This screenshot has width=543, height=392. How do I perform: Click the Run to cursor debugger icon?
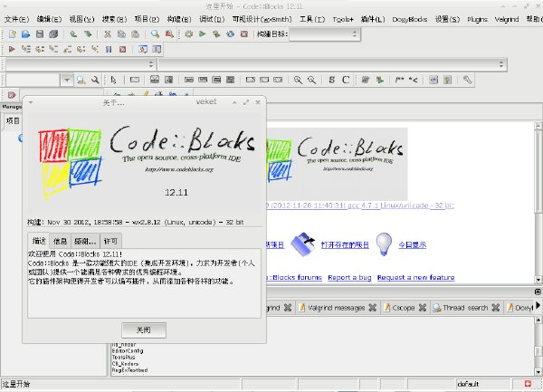click(26, 49)
